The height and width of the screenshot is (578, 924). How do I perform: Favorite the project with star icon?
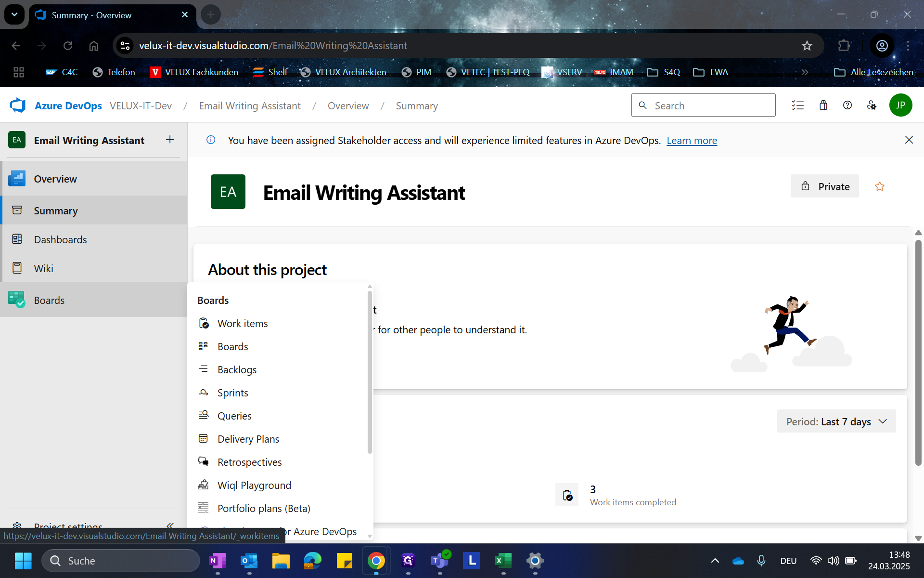point(879,186)
